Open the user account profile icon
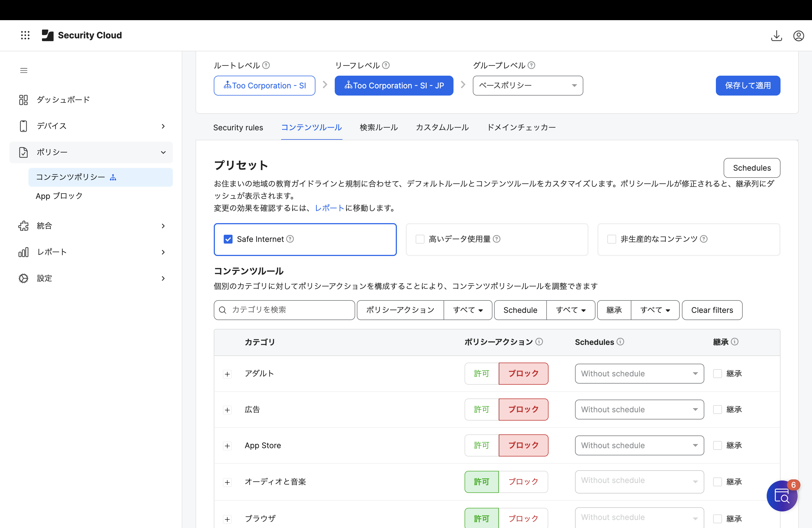This screenshot has width=812, height=528. (798, 35)
